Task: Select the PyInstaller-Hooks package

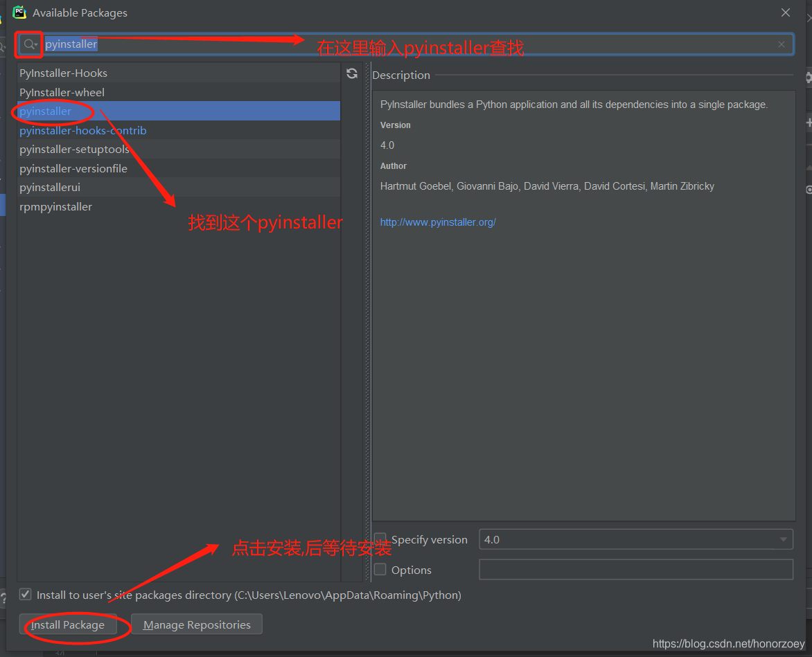Action: pos(64,73)
